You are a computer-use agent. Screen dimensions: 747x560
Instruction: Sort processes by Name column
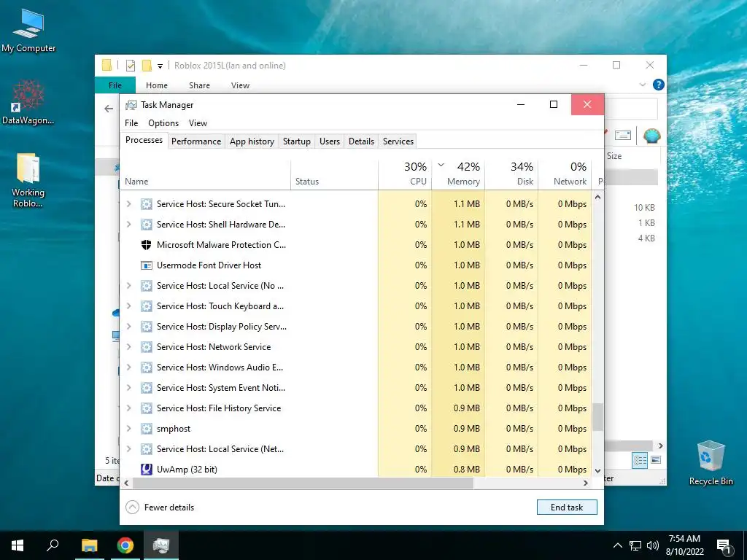tap(205, 174)
